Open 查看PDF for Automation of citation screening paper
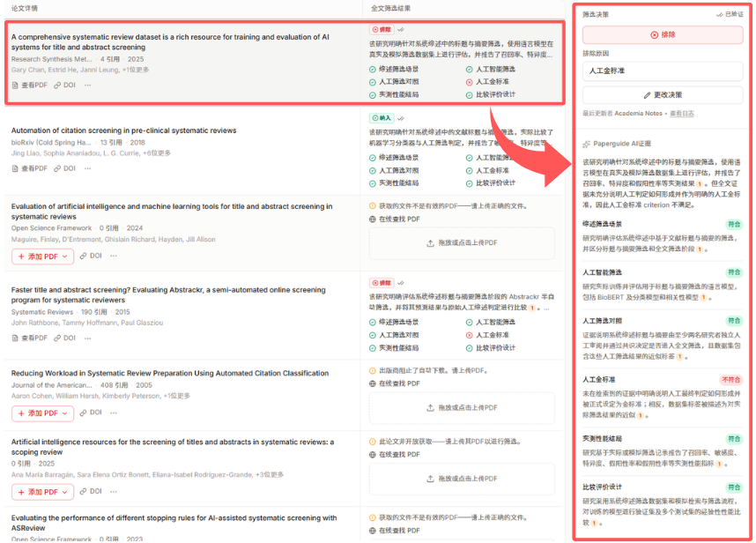The image size is (756, 543). click(30, 168)
